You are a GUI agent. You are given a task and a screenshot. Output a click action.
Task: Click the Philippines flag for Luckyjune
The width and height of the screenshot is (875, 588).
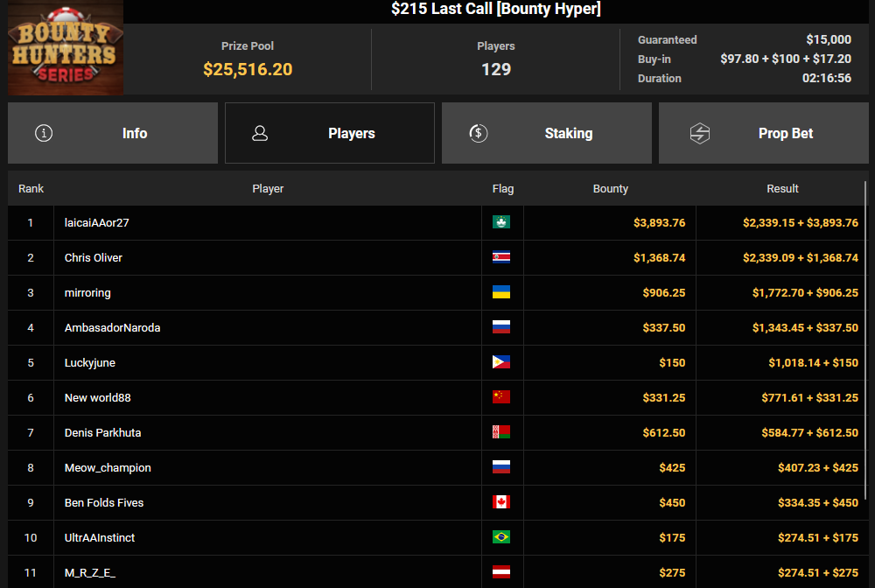[x=501, y=362]
